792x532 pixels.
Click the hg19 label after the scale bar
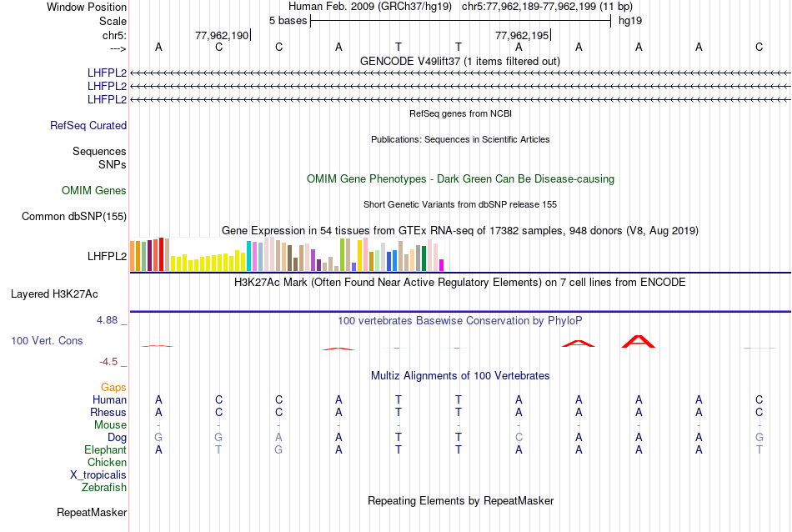(x=630, y=21)
